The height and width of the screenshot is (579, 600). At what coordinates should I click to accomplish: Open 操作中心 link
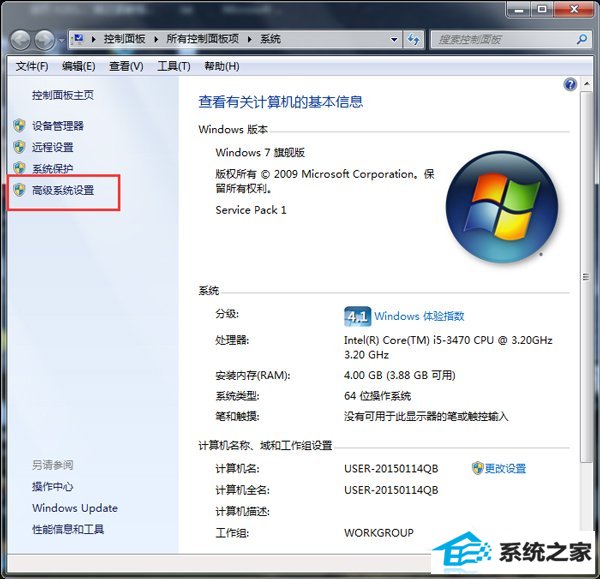52,487
